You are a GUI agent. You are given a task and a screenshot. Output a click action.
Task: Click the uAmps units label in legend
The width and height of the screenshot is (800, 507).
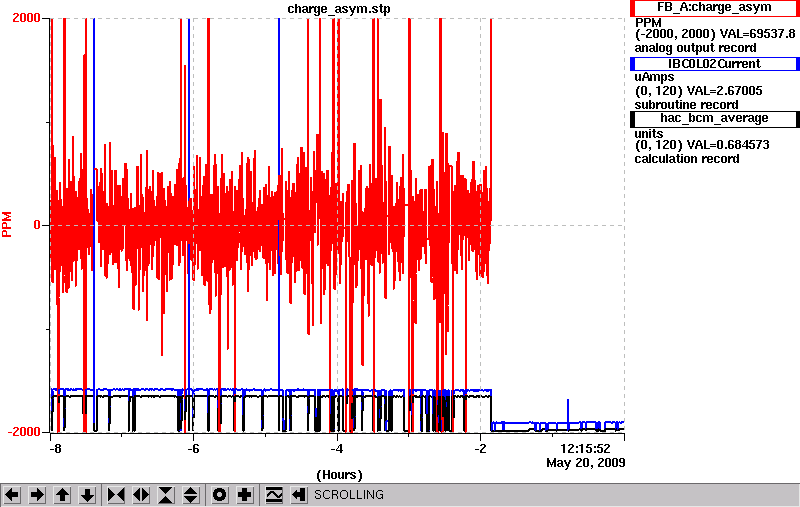tap(654, 77)
